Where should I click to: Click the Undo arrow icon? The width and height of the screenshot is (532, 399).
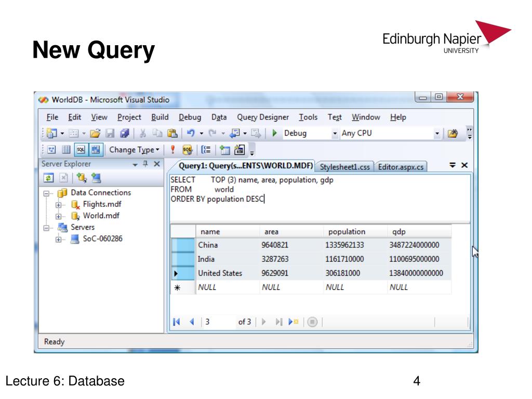[x=190, y=133]
